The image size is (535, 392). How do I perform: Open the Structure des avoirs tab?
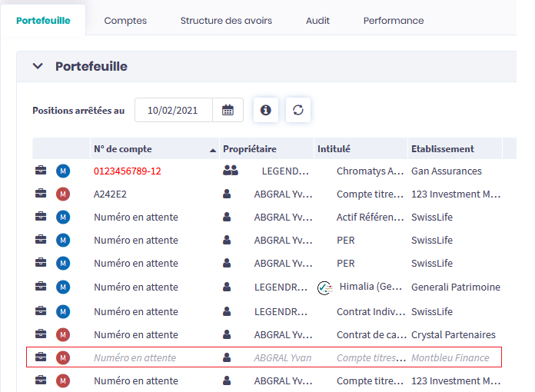[x=226, y=21]
